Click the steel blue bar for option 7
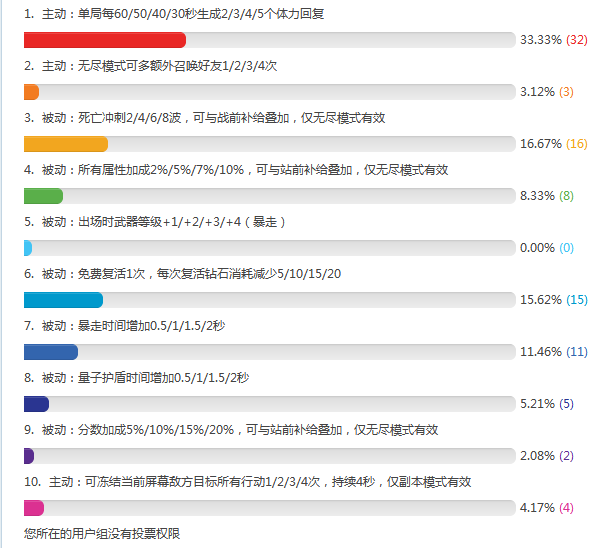The height and width of the screenshot is (548, 606). [50, 352]
